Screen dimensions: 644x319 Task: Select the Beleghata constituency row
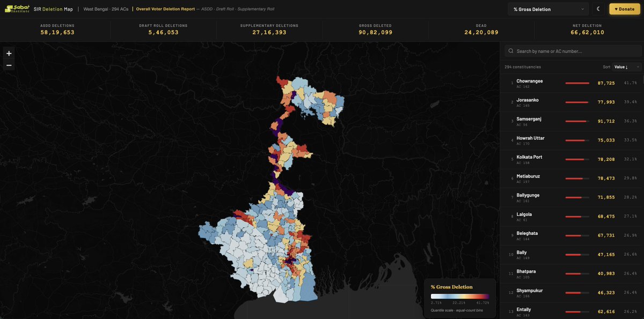tap(572, 235)
